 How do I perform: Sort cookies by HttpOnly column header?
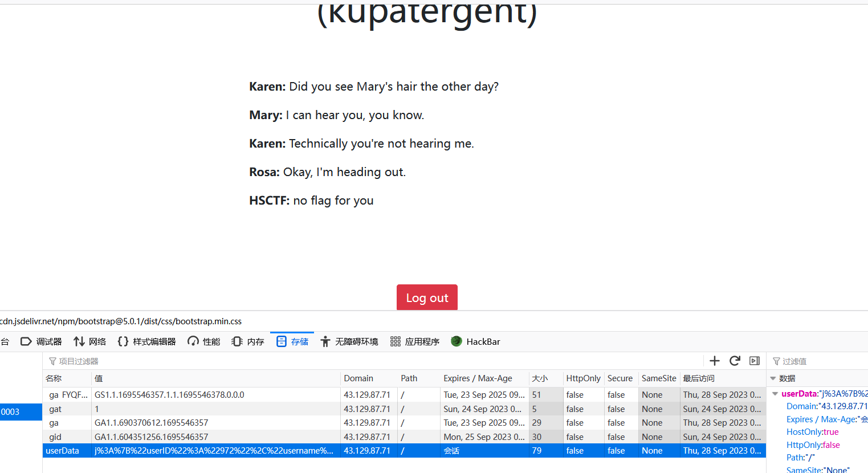582,378
